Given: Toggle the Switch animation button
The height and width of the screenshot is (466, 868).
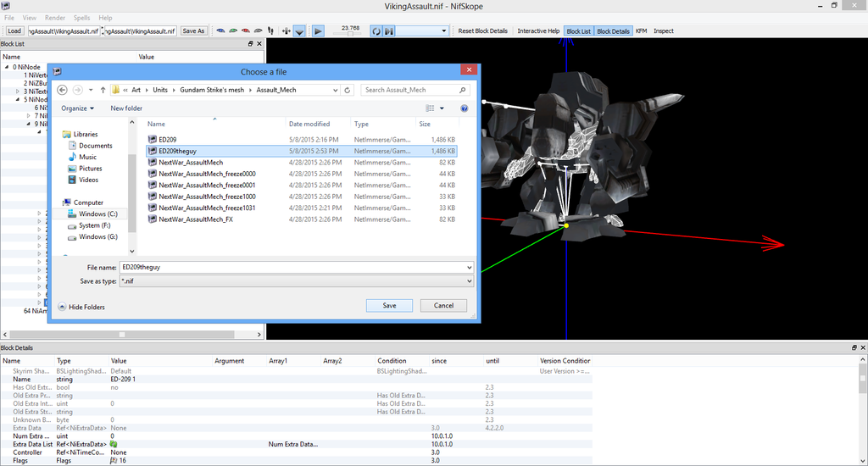Looking at the screenshot, I should pos(389,31).
